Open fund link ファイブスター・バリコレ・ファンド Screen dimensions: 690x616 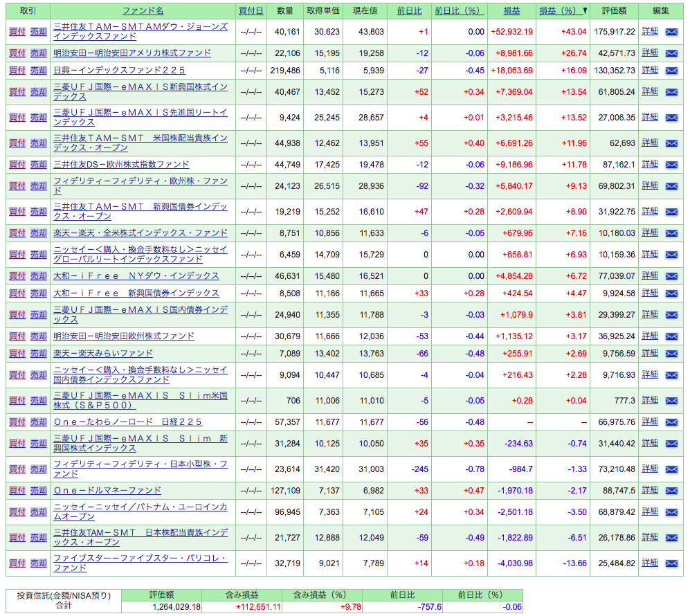(140, 563)
